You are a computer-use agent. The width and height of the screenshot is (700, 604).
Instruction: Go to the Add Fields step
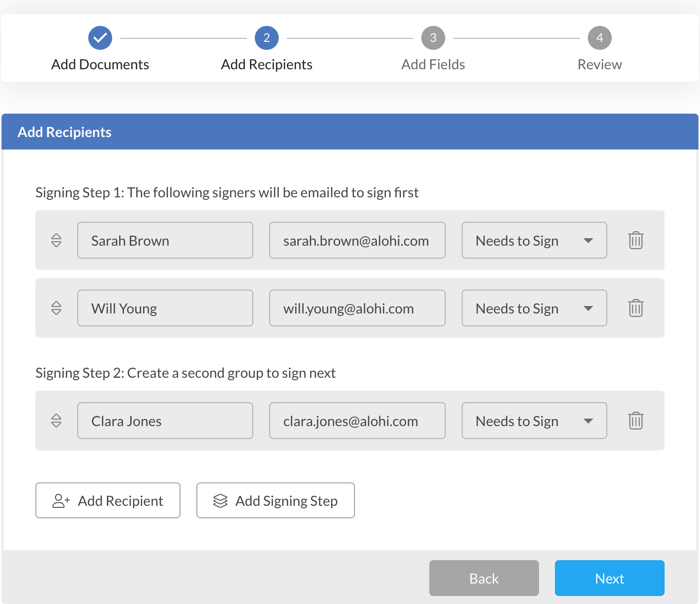[433, 64]
